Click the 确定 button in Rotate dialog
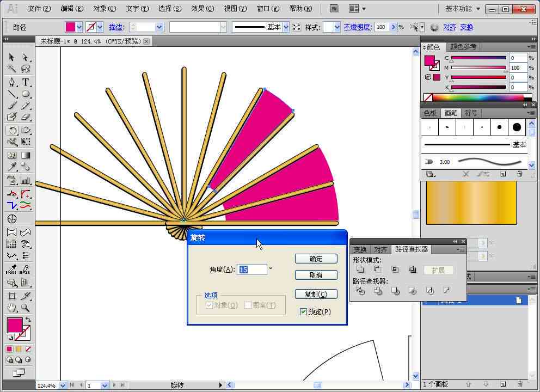 pyautogui.click(x=316, y=259)
